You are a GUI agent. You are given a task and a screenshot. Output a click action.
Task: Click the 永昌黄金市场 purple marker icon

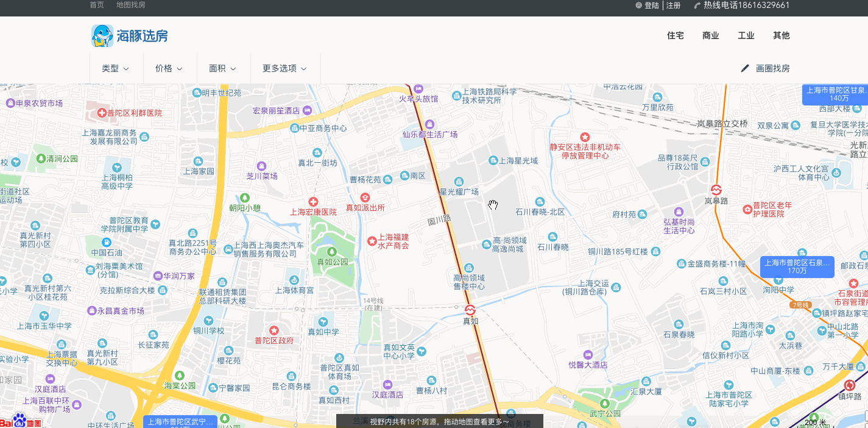pos(92,311)
